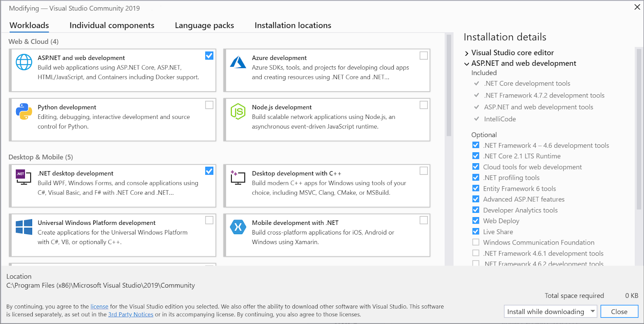
Task: Click the Desktop development with C++ icon
Action: point(238,177)
